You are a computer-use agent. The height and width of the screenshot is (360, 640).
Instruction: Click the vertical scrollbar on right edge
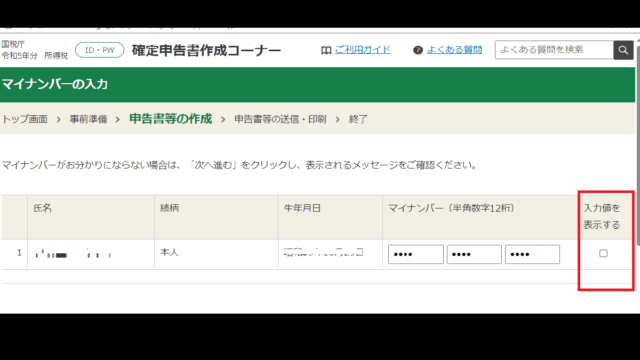pyautogui.click(x=638, y=171)
